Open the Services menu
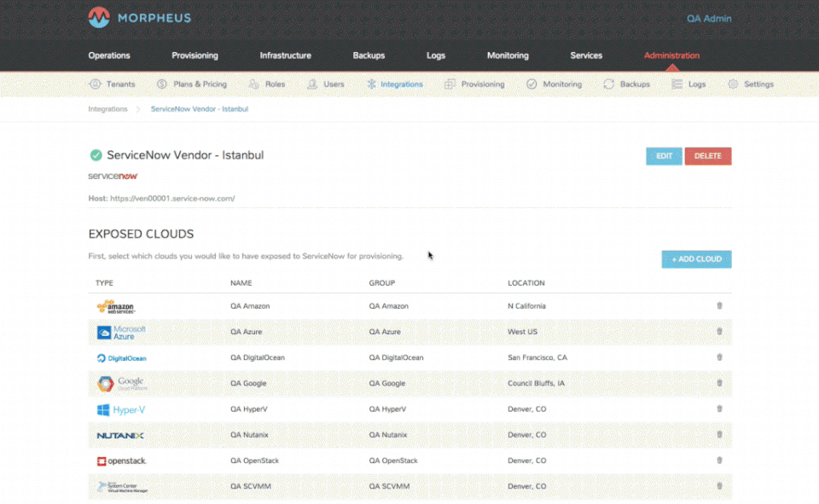Image resolution: width=819 pixels, height=504 pixels. (x=586, y=55)
